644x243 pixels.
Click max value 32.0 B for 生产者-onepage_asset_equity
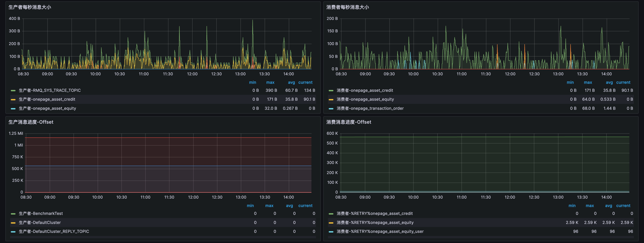tap(271, 108)
